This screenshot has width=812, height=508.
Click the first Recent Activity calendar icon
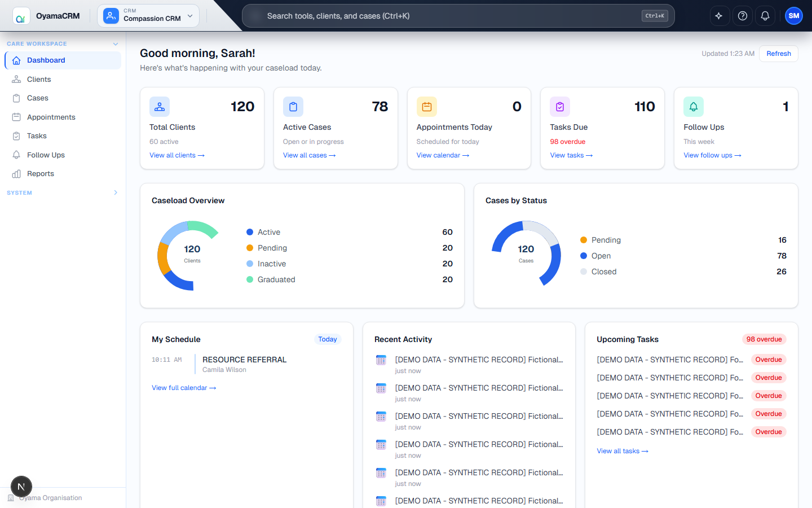381,360
